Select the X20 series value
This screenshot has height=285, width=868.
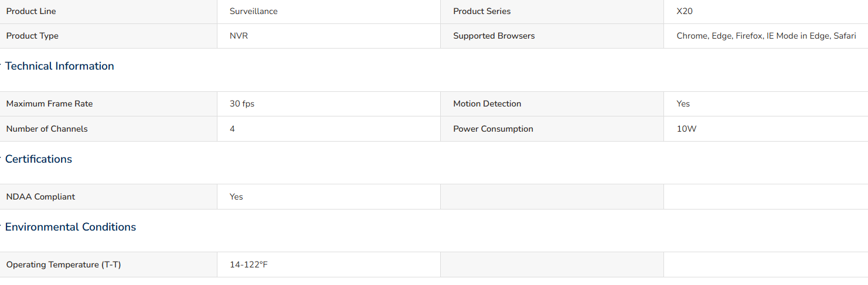685,11
